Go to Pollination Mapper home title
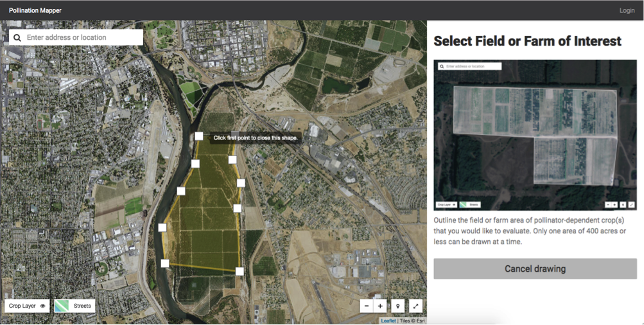The height and width of the screenshot is (325, 644). tap(35, 10)
